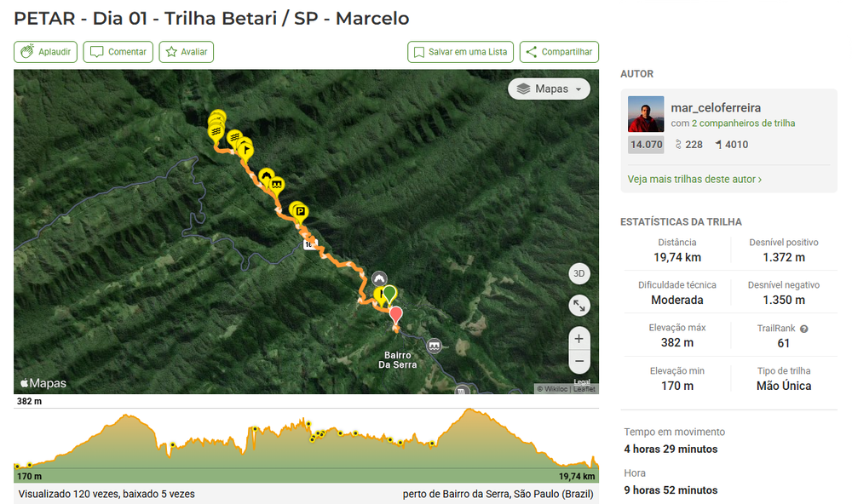The width and height of the screenshot is (852, 504).
Task: Rate the trail with Avaliar
Action: [186, 52]
